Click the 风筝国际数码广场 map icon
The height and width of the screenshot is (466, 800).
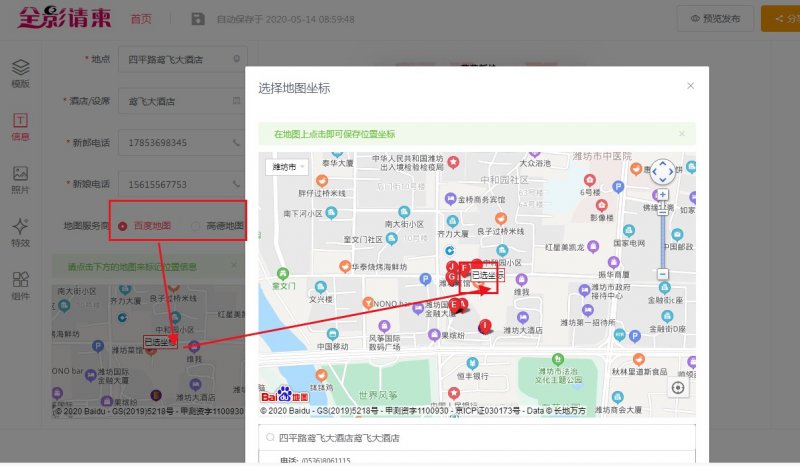pos(384,326)
